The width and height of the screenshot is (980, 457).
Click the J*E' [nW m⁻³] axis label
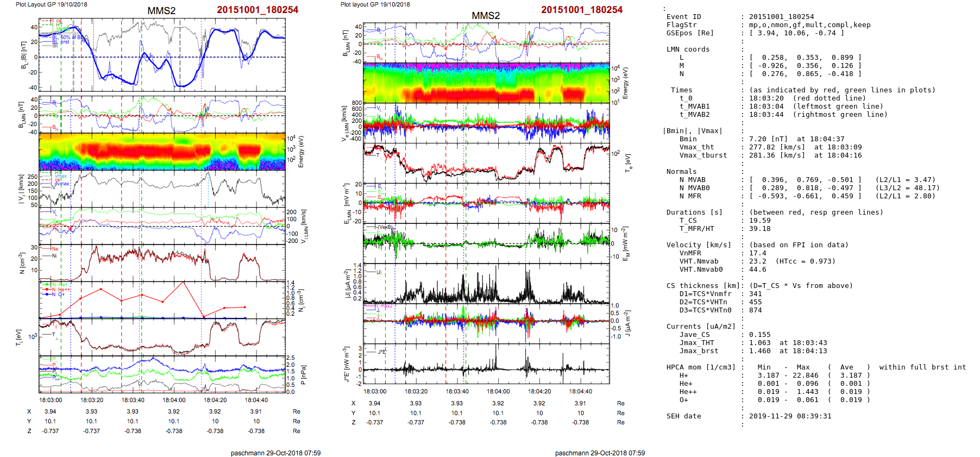pos(347,364)
